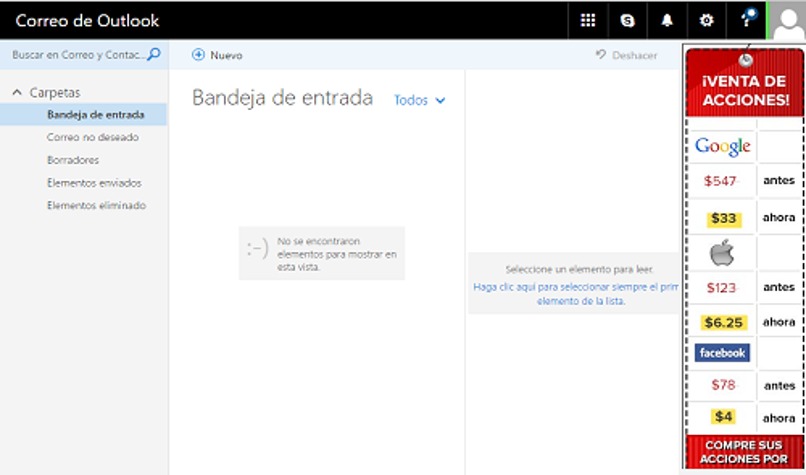Screen dimensions: 806x475
Task: Open the app launcher grid icon
Action: (x=588, y=20)
